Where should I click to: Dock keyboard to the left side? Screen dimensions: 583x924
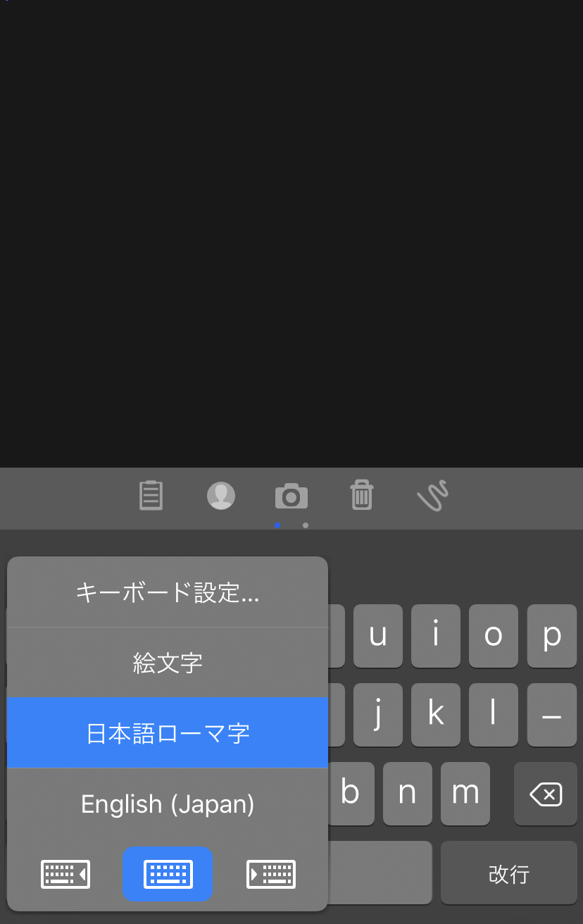[x=65, y=874]
